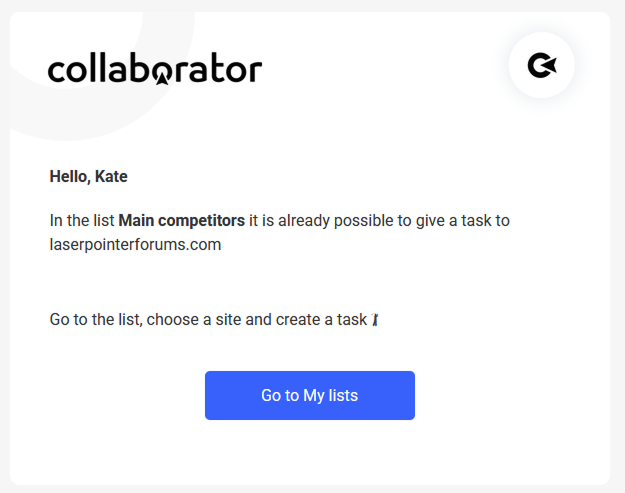Click the bold Main competitors list name
Screen dimensions: 625x493
point(182,220)
